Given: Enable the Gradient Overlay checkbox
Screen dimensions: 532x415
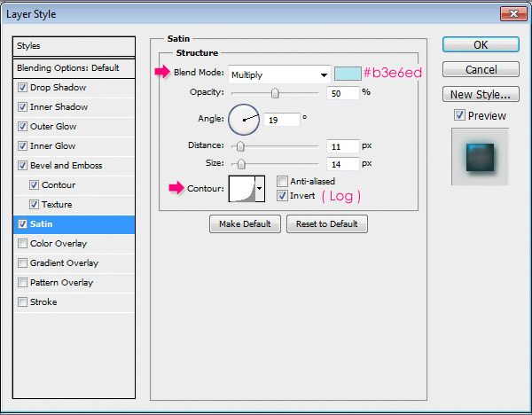Looking at the screenshot, I should [x=22, y=263].
